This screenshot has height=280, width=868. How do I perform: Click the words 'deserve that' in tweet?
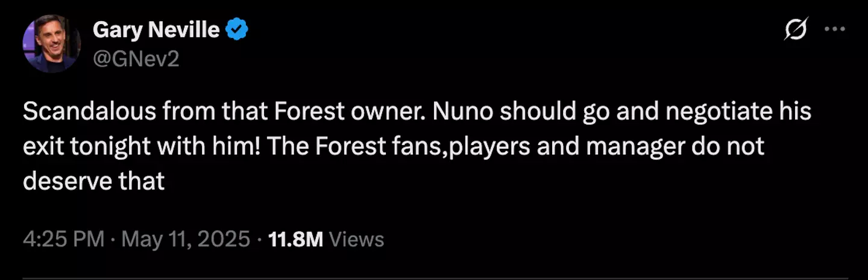[94, 181]
